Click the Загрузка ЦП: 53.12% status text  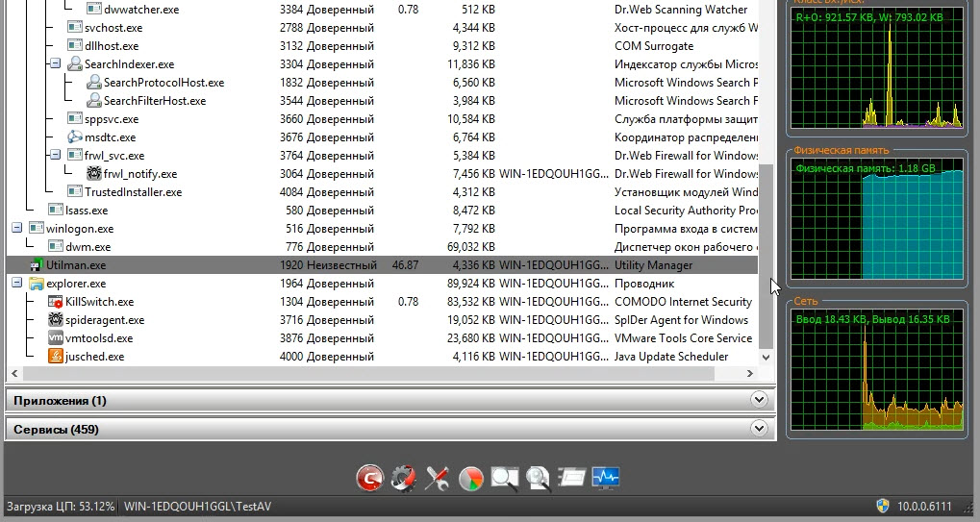[x=61, y=507]
